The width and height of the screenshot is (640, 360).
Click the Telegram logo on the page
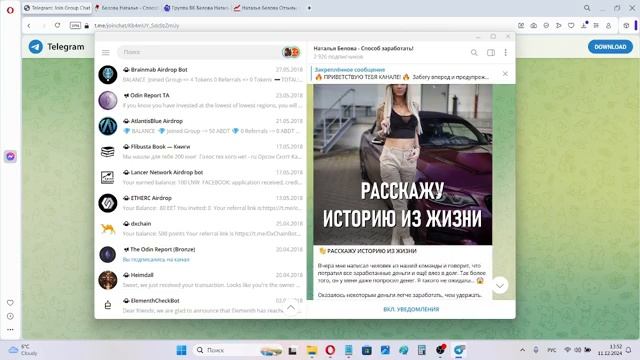[x=36, y=47]
